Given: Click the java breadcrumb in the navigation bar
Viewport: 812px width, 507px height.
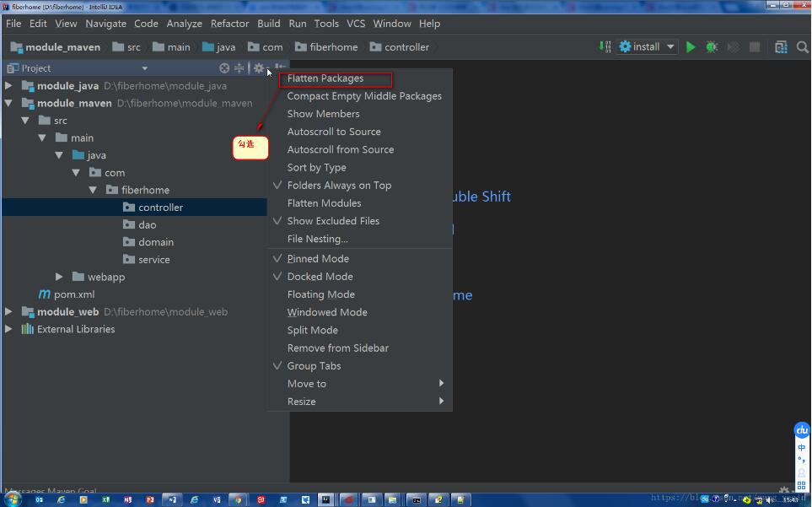Looking at the screenshot, I should (219, 47).
